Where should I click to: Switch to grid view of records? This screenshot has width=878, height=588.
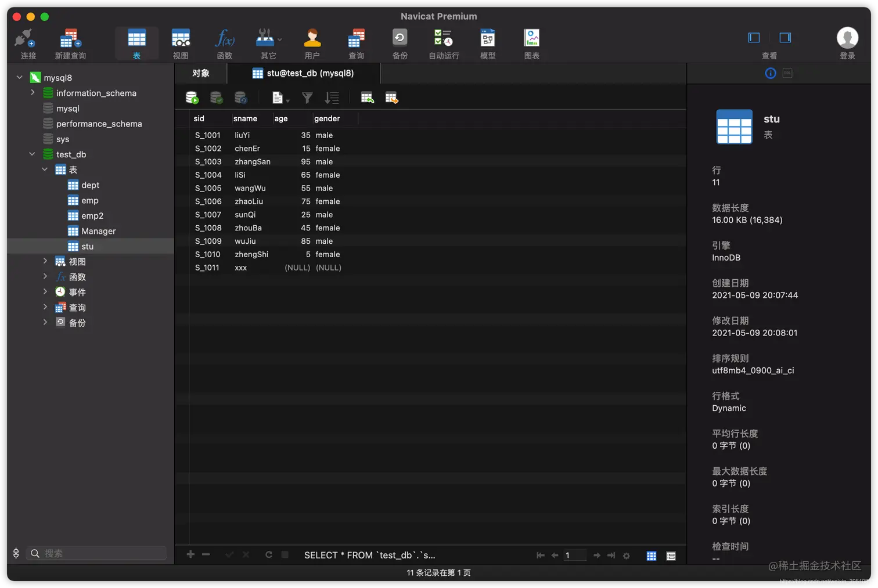click(x=652, y=556)
